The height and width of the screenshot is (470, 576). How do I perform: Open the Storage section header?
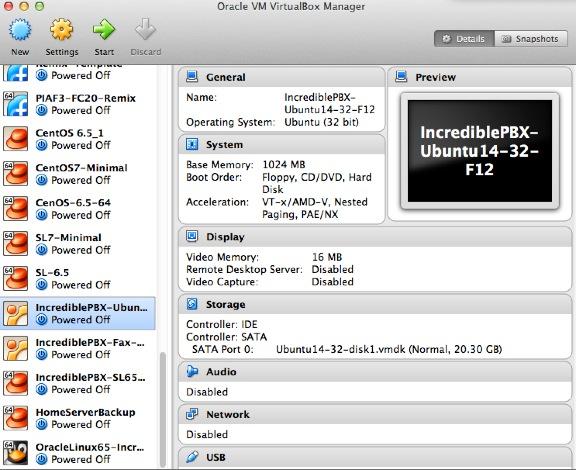375,304
